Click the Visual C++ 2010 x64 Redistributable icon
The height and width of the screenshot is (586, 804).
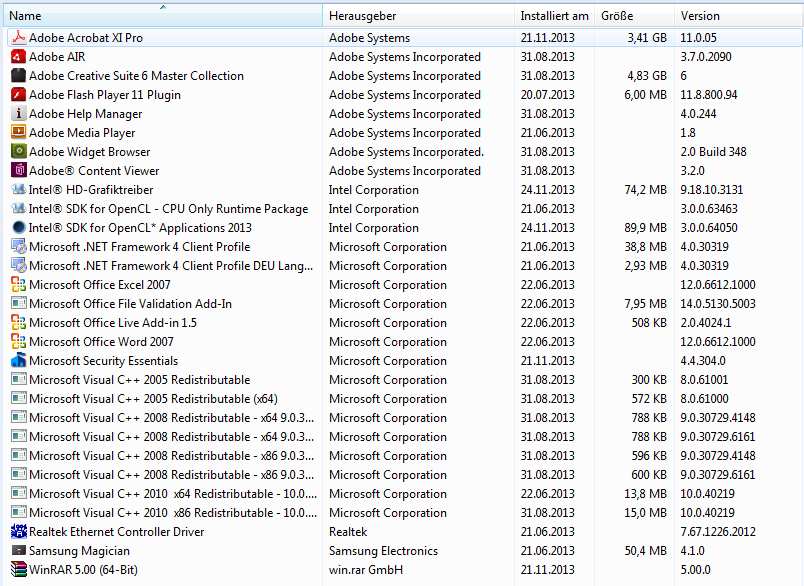pos(18,493)
